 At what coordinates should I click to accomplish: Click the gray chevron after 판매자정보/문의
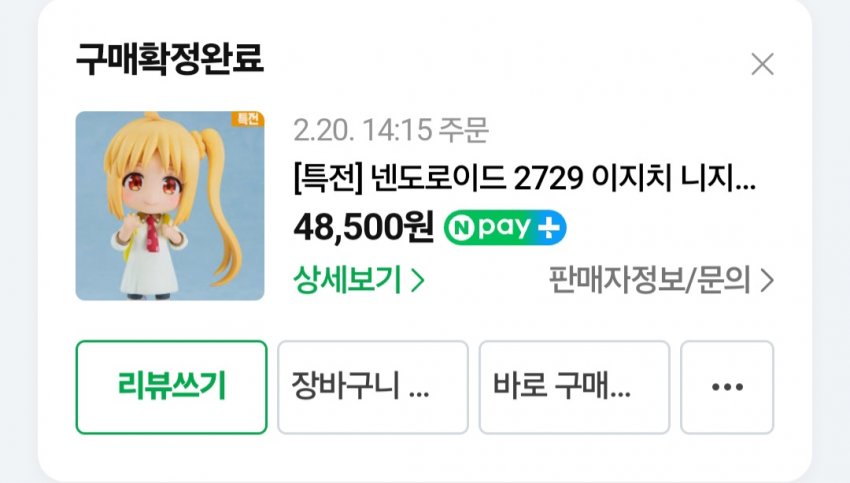click(x=767, y=281)
